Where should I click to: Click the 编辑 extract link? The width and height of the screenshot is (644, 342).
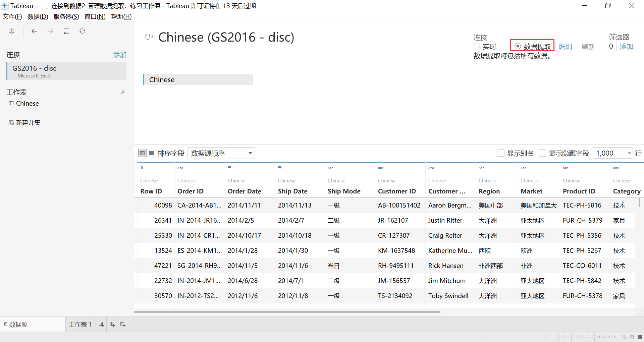[566, 47]
